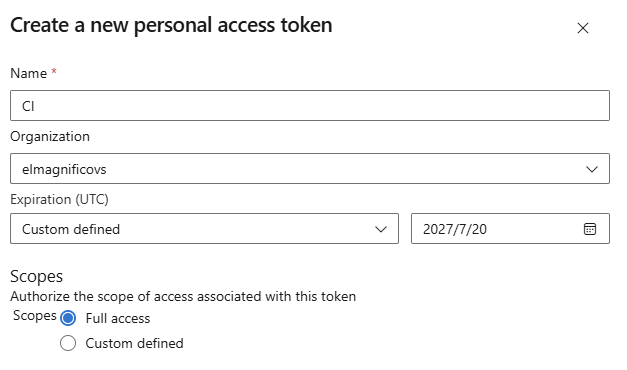Click the Name field label
This screenshot has height=370, width=627.
click(28, 74)
